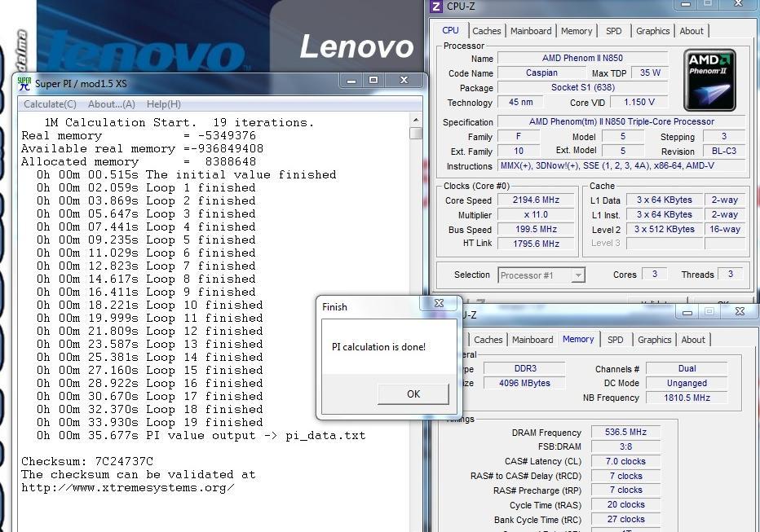This screenshot has height=532, width=760.
Task: Click the NB Frequency 1810.5 MHz value
Action: click(687, 398)
